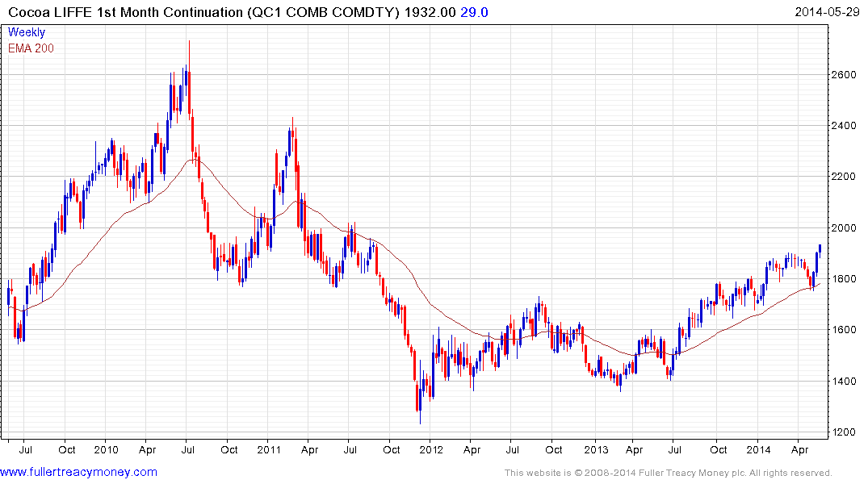Image resolution: width=868 pixels, height=484 pixels.
Task: Click the 2014 year label on time axis
Action: (758, 449)
